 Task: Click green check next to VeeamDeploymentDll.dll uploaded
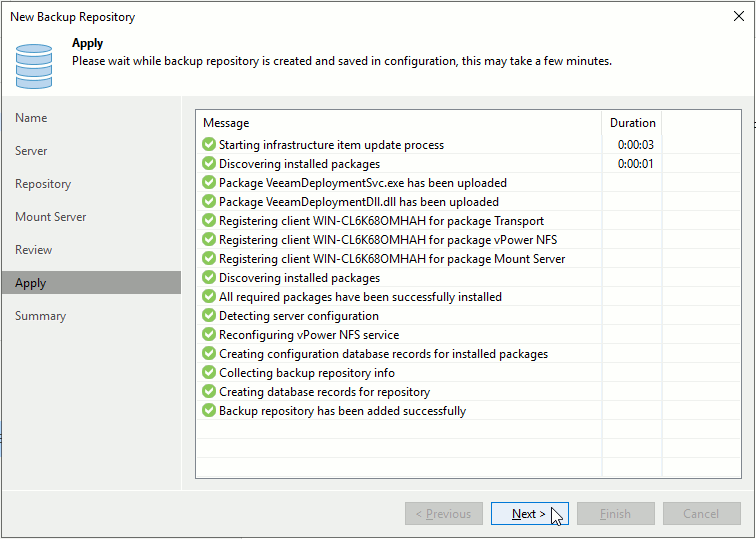[x=209, y=202]
